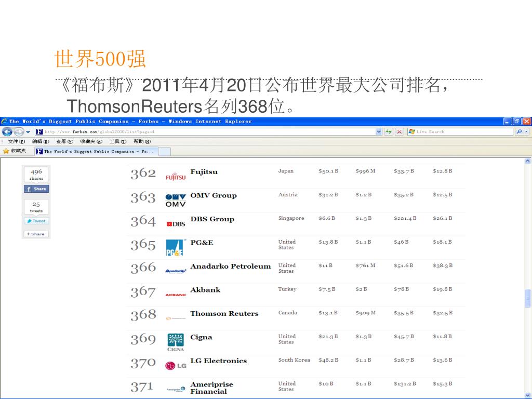Open the 工具 menu
This screenshot has height=399, width=532.
click(x=118, y=141)
